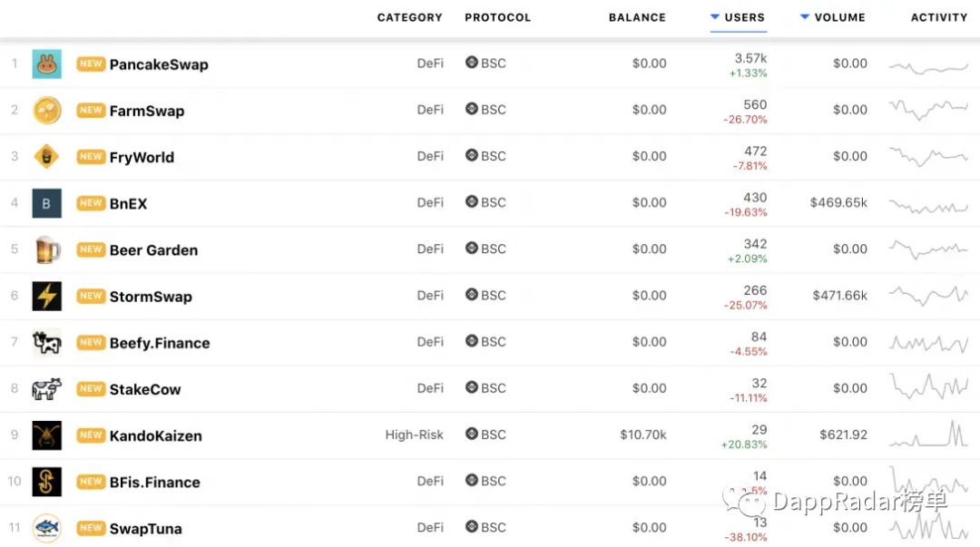Click the BSC protocol icon in PancakeSwap row
This screenshot has width=980, height=547.
point(472,63)
